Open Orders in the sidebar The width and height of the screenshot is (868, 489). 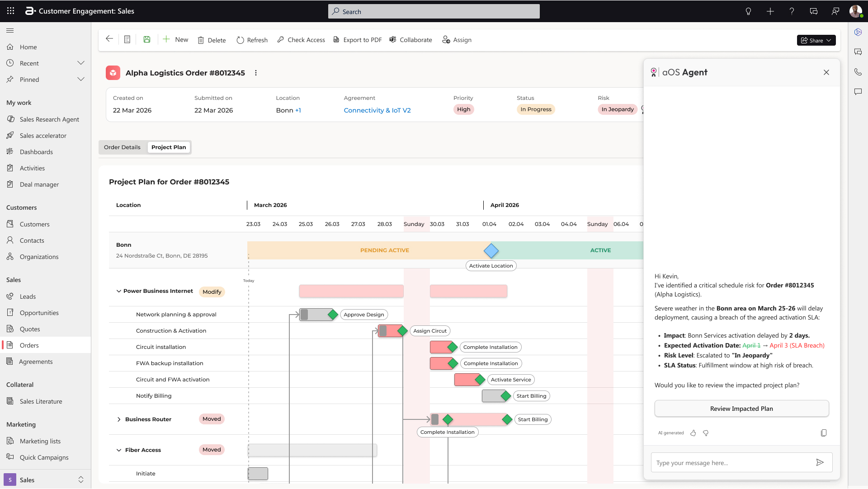click(x=45, y=345)
